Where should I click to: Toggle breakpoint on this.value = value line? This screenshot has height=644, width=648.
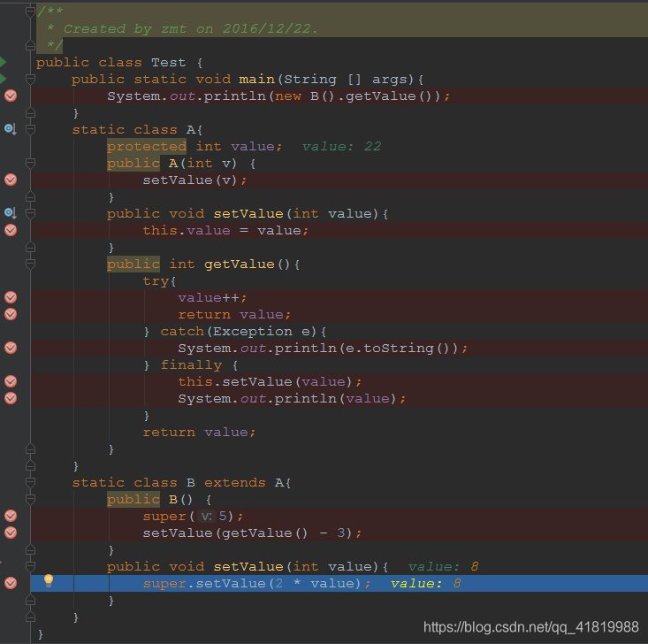click(11, 230)
